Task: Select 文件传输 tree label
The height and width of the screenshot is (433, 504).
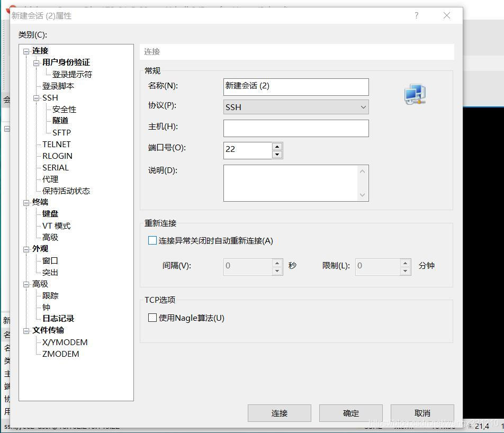Action: tap(48, 330)
